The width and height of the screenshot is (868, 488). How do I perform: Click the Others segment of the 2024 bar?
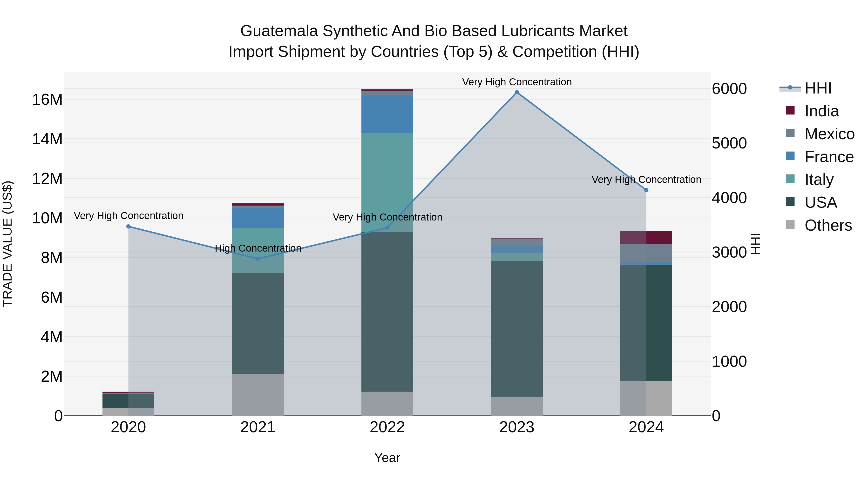(x=646, y=398)
